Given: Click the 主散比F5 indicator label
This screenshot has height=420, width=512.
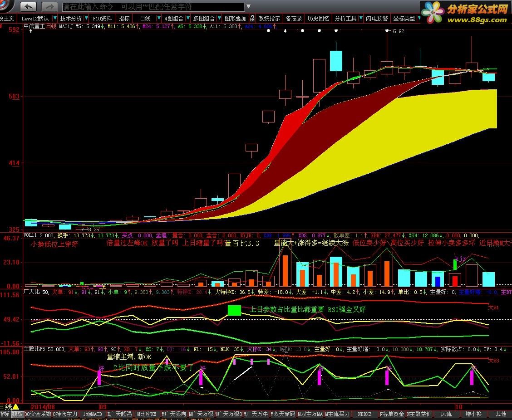Looking at the screenshot, I should (34, 349).
